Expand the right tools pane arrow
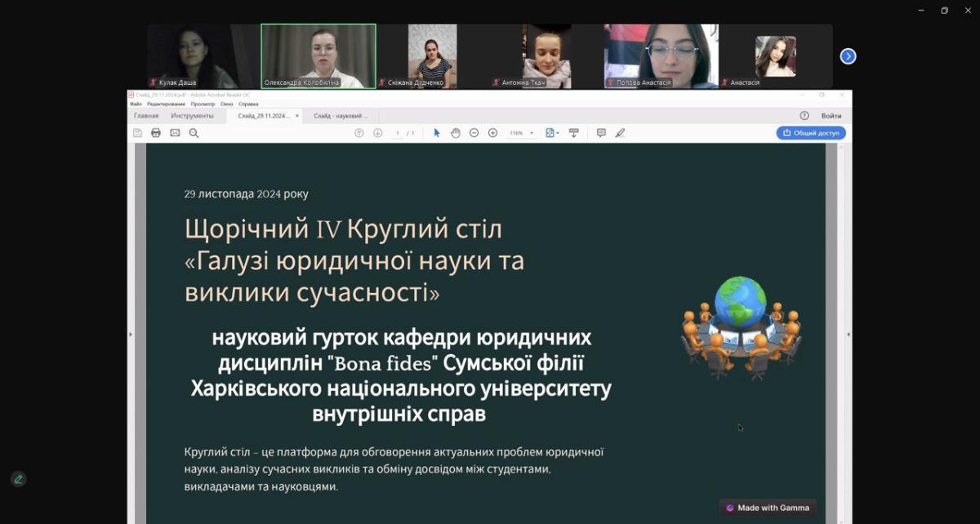This screenshot has height=524, width=980. pyautogui.click(x=848, y=334)
